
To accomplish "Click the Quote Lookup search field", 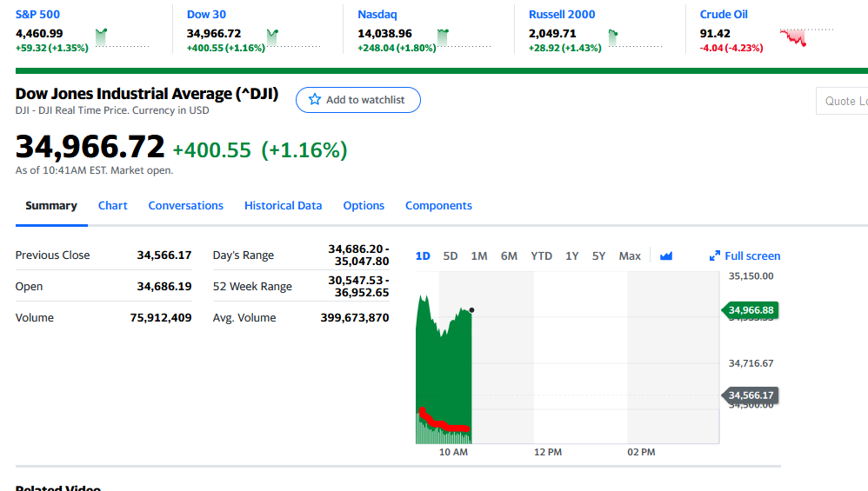I will coord(842,101).
